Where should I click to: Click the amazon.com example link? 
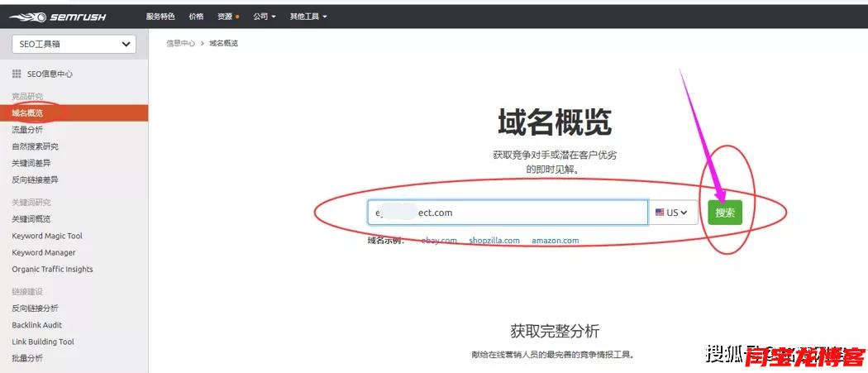pos(555,241)
